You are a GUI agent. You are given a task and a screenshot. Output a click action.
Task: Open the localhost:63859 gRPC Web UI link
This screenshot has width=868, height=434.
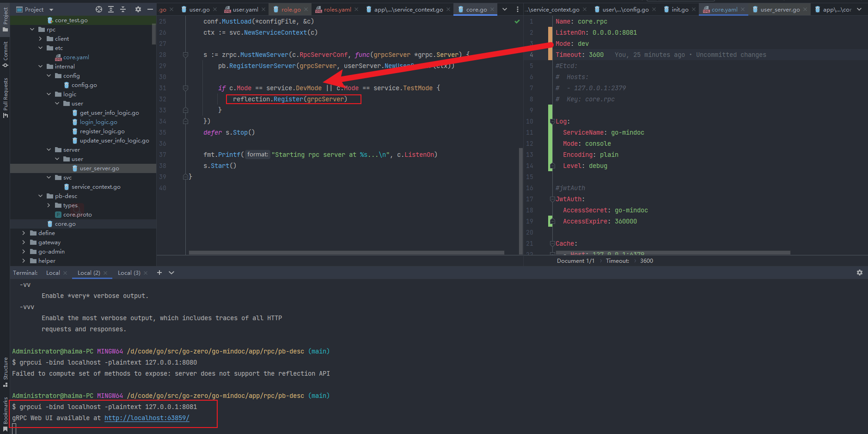click(x=147, y=418)
